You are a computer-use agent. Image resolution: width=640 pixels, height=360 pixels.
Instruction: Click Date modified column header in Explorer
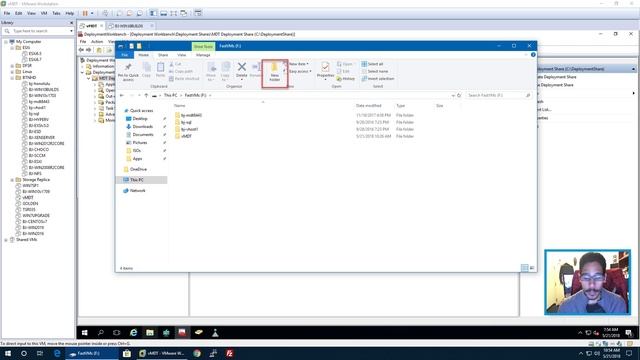pos(369,106)
